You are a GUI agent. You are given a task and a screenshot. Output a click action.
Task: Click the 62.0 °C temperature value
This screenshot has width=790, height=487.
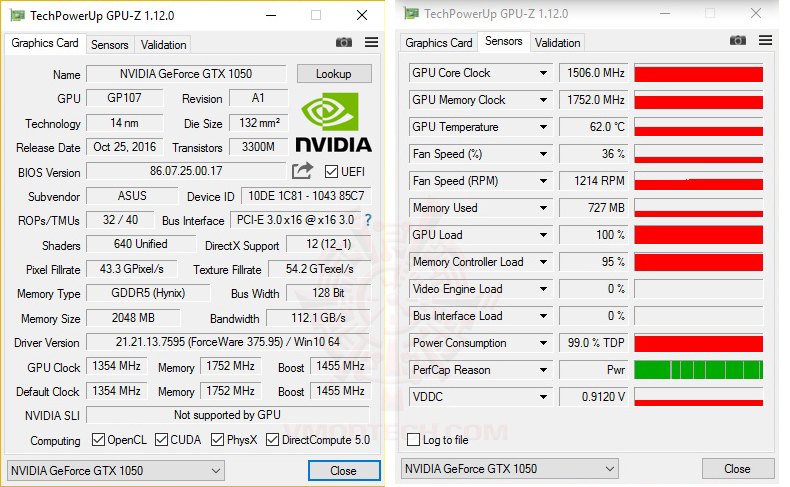tap(593, 127)
